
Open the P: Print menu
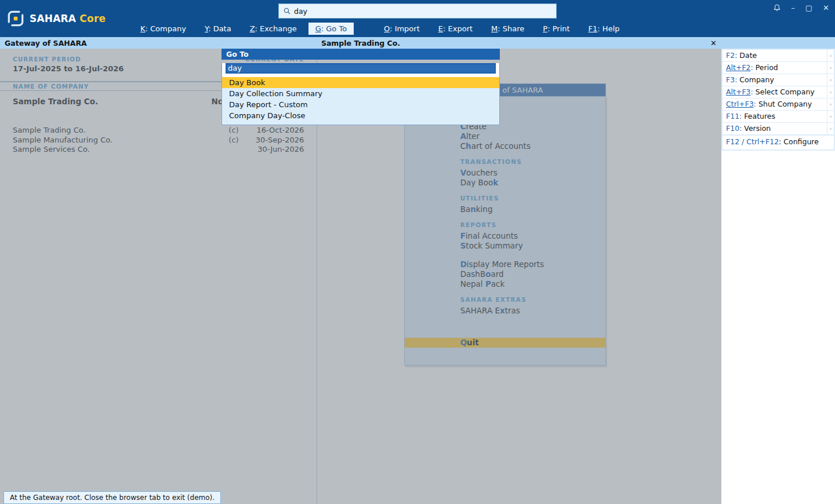click(556, 28)
